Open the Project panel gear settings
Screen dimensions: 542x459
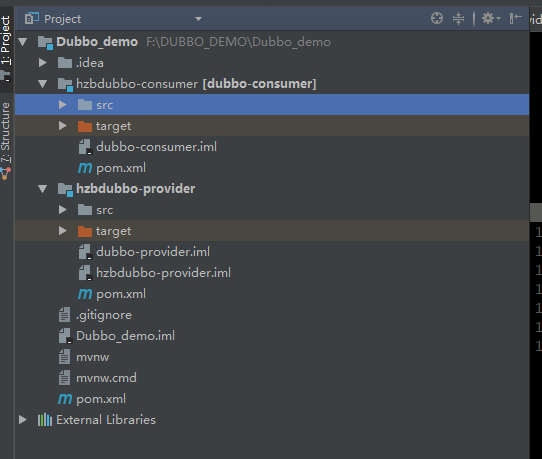point(491,18)
